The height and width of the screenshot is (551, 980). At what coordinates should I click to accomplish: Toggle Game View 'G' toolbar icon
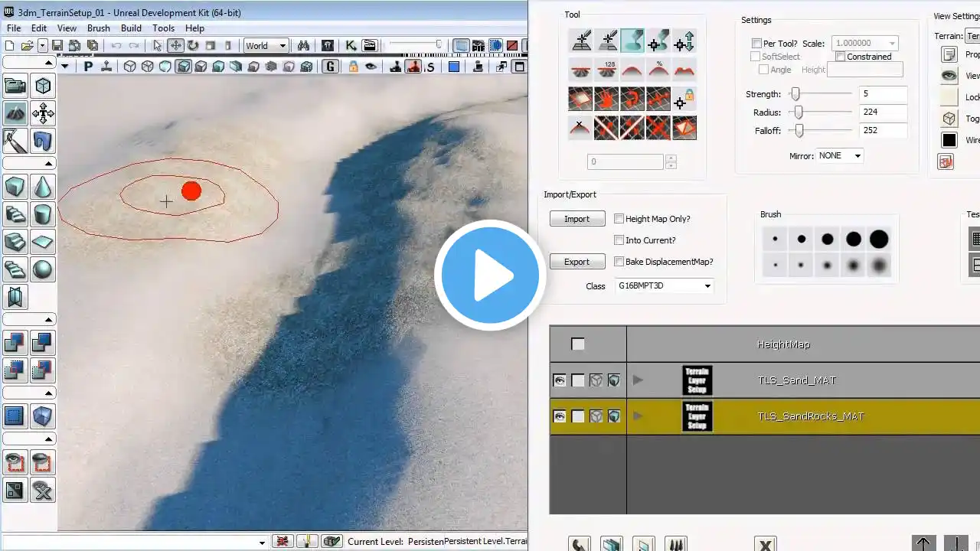(331, 67)
